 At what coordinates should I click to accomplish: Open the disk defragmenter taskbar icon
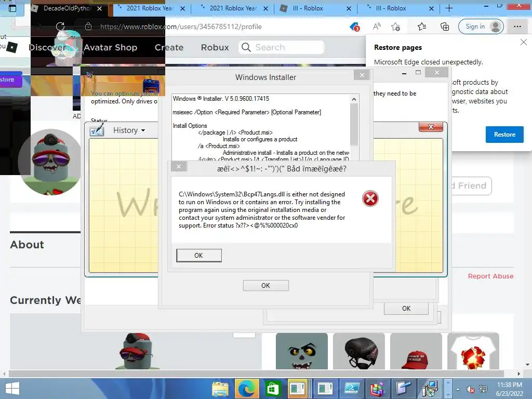378,389
